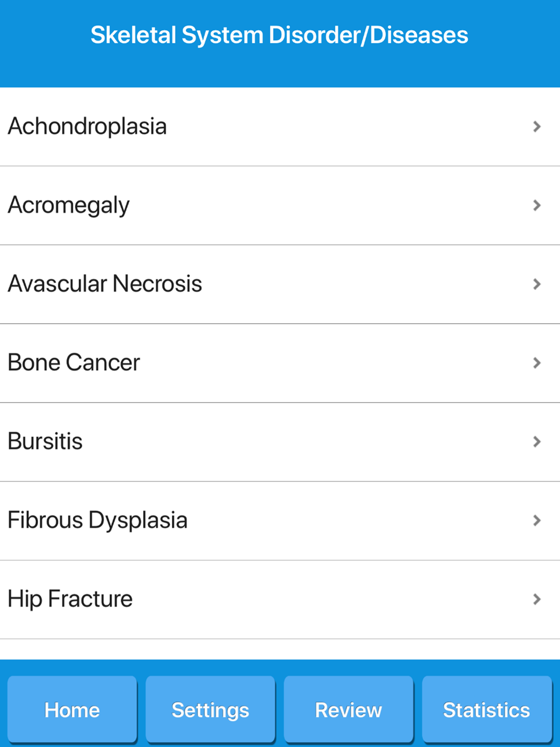Screen dimensions: 560x747
Task: Open the Hip Fracture topic
Action: click(70, 600)
